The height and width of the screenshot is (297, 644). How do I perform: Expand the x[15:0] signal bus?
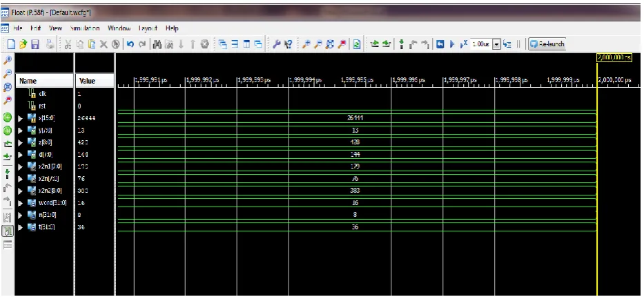tap(21, 118)
